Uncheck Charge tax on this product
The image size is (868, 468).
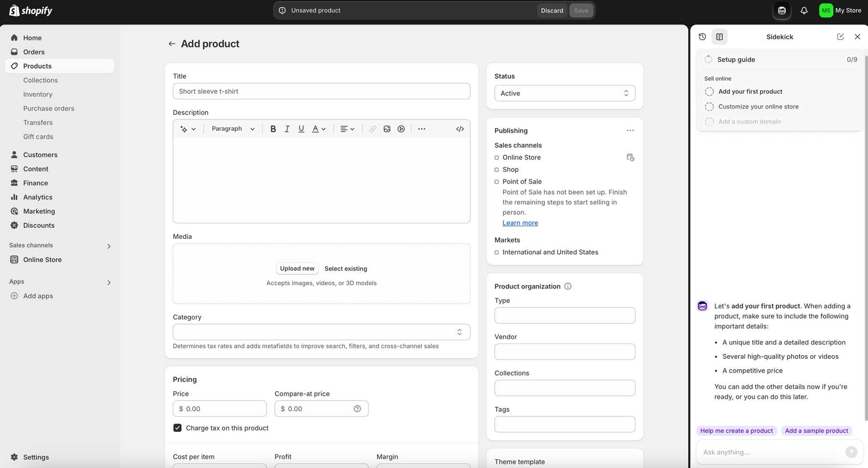(177, 427)
